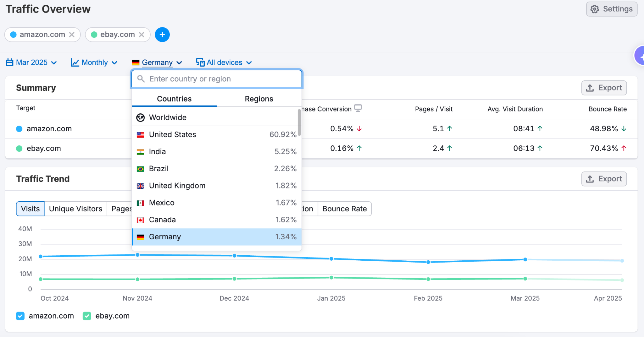Remove ebay.com using its X button
The height and width of the screenshot is (337, 644).
142,35
